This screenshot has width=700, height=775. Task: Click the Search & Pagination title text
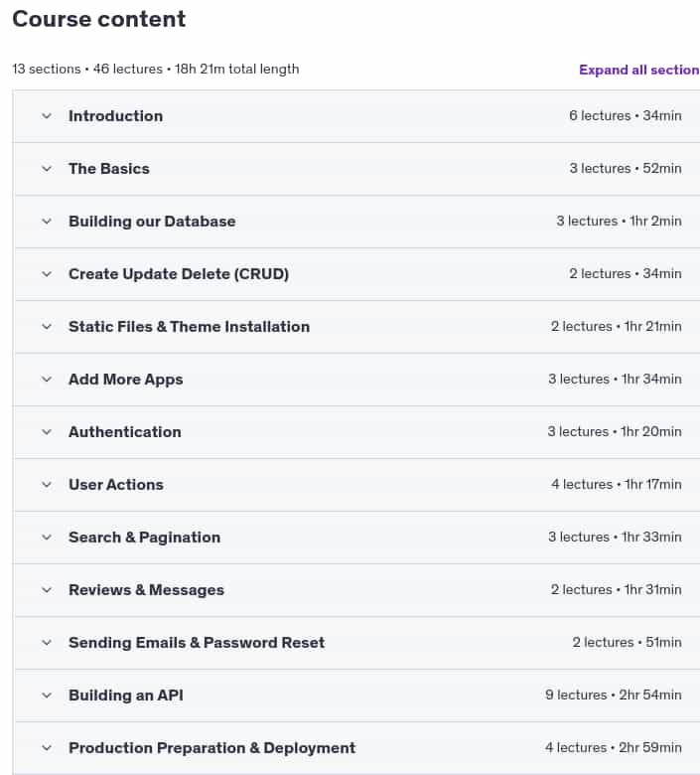coord(144,538)
